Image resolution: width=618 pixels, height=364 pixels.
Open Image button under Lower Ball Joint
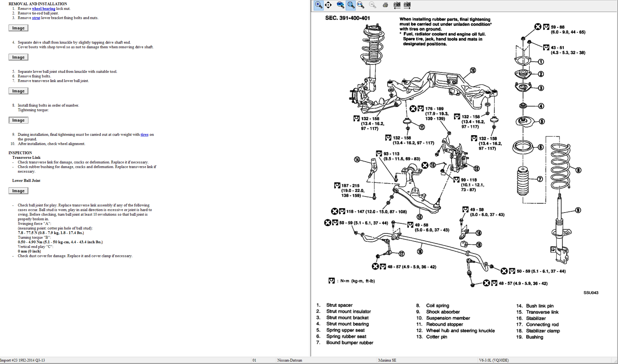pos(18,191)
